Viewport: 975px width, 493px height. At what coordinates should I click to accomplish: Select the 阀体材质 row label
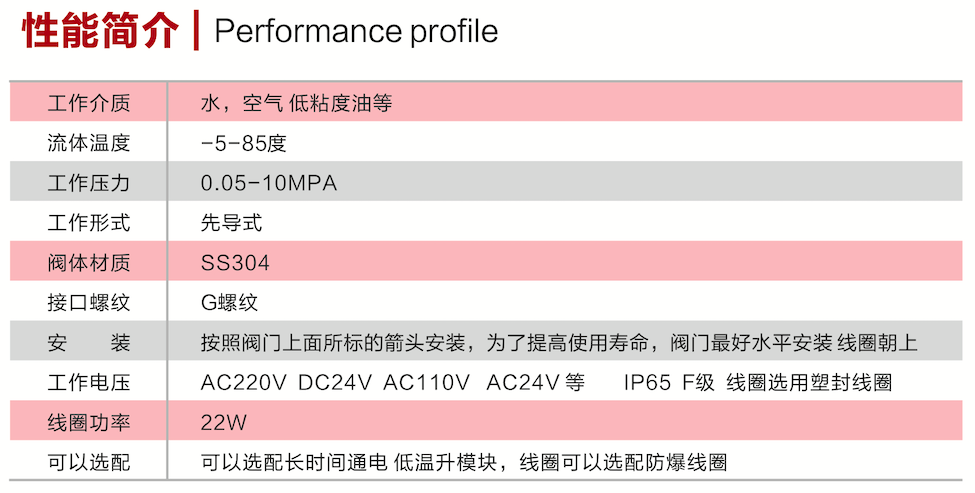pos(89,263)
